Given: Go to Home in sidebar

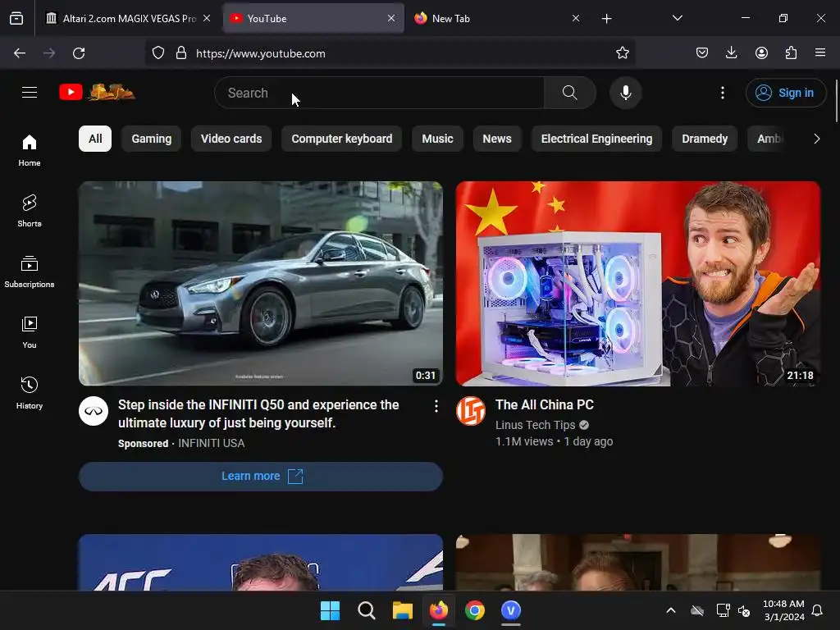Looking at the screenshot, I should click(x=30, y=150).
